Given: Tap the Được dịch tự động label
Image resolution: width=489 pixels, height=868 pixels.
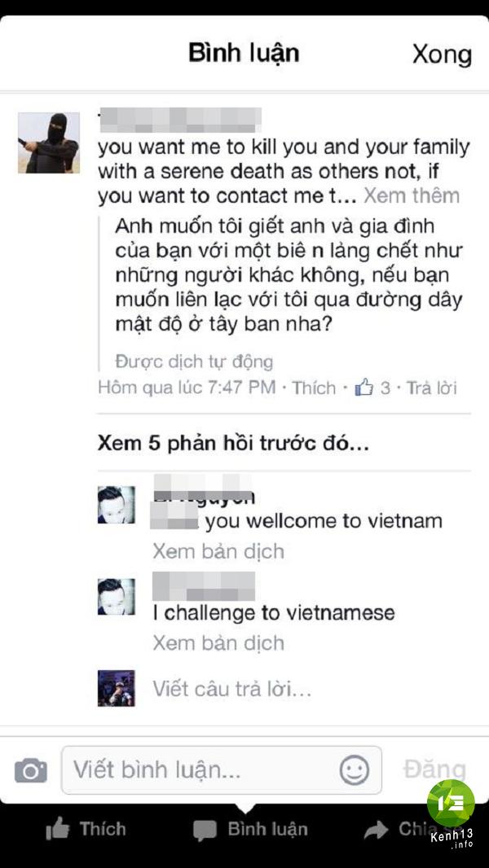Looking at the screenshot, I should coord(194,362).
